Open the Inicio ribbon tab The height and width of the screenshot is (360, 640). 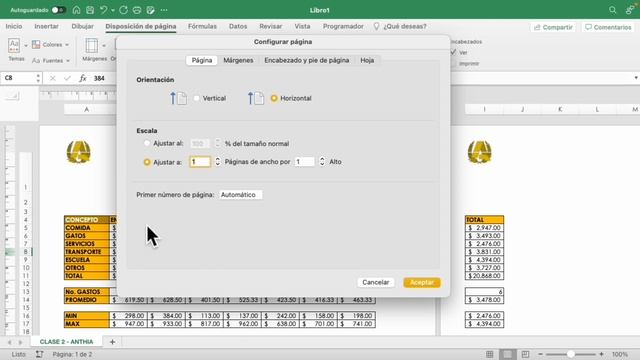14,26
